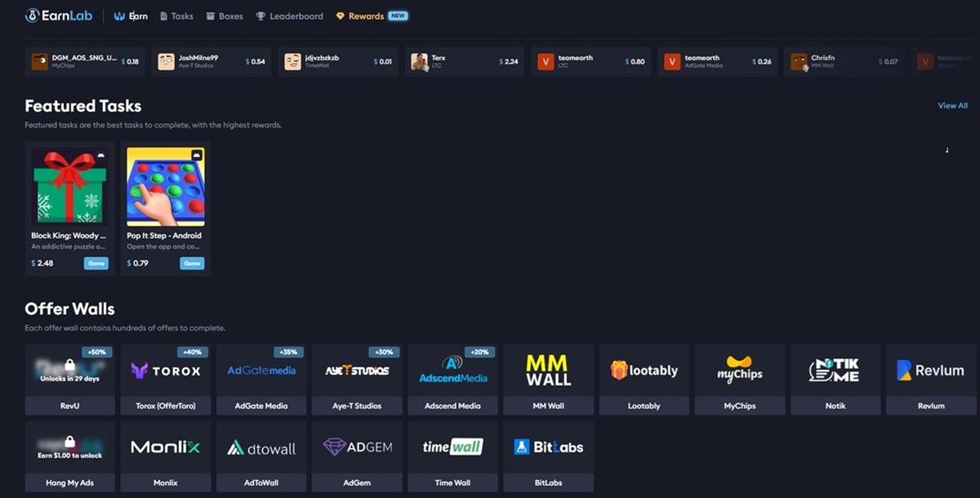Open the Rewards page
980x498 pixels.
tap(365, 16)
